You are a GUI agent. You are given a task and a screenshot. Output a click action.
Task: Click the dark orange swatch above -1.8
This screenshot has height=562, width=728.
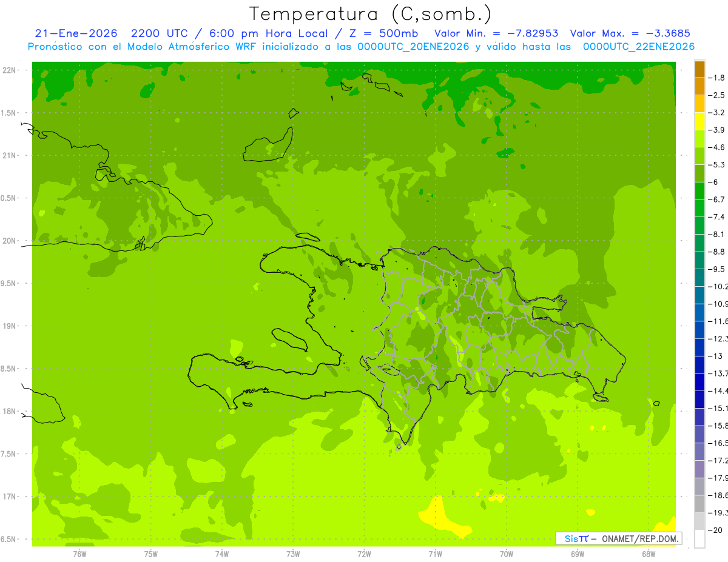(x=699, y=69)
